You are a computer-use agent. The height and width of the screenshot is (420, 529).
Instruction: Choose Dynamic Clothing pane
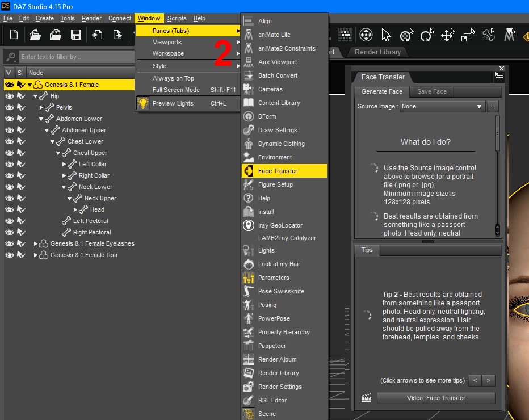coord(284,144)
